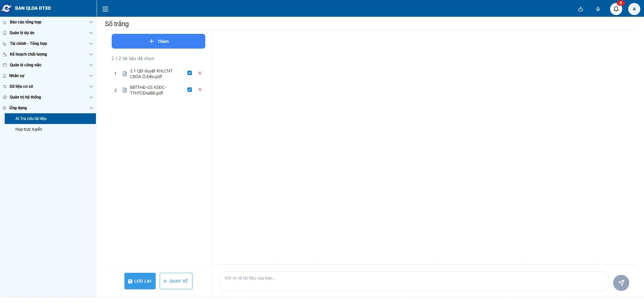Delete the BBTTHĐ-GS KSĐC file from list

[x=200, y=89]
